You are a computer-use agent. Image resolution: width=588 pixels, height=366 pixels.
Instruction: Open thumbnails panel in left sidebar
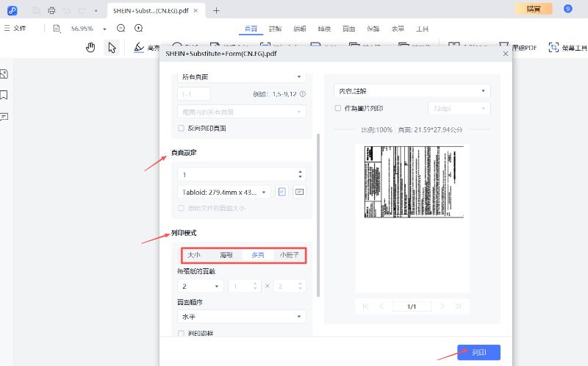coord(4,74)
